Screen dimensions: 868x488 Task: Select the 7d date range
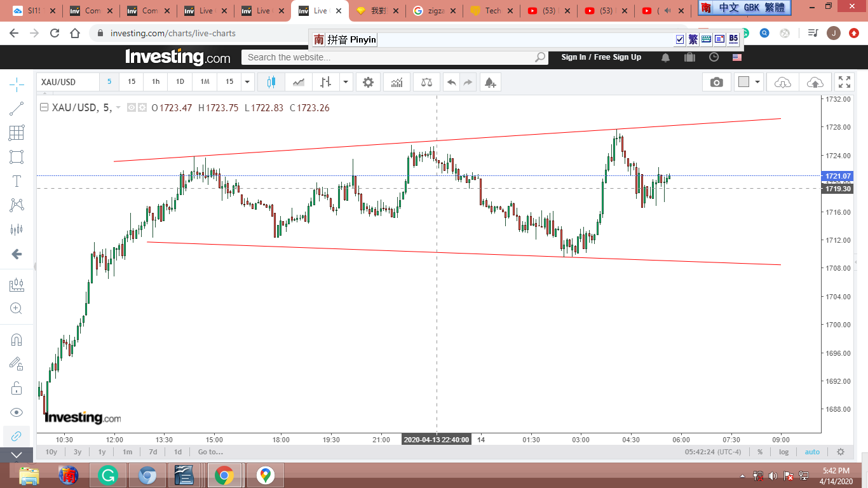click(153, 452)
